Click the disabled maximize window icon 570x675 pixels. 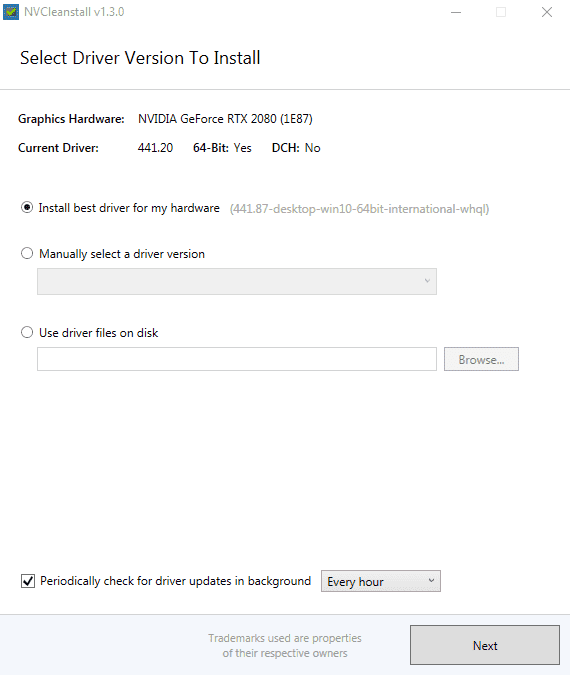pyautogui.click(x=501, y=12)
